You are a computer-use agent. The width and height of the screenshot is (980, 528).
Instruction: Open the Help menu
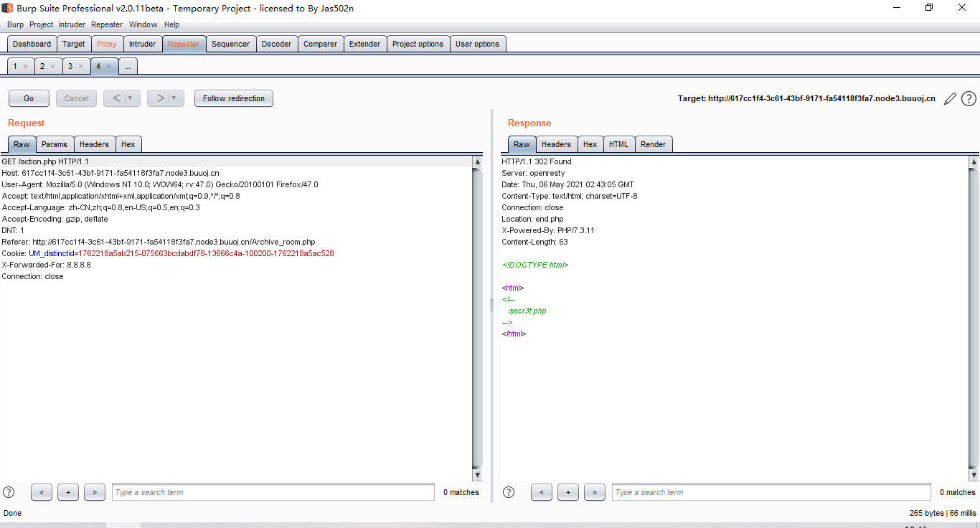(171, 24)
